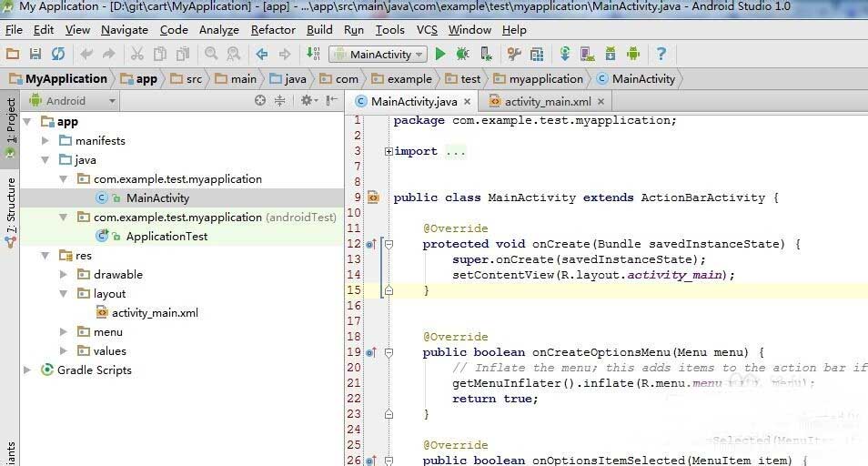Expand the collapsed import block

click(x=389, y=151)
